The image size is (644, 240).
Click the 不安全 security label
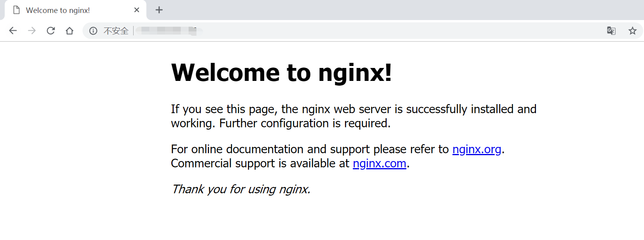[116, 31]
